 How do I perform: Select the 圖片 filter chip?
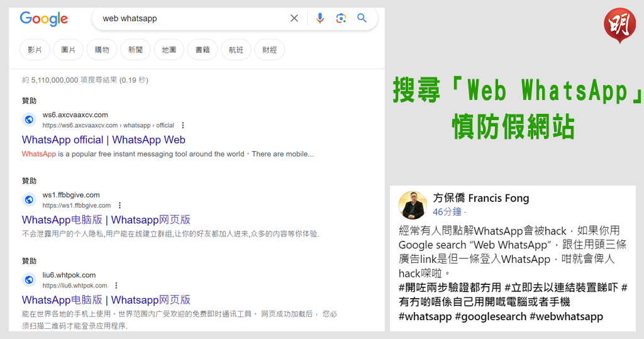[x=68, y=50]
